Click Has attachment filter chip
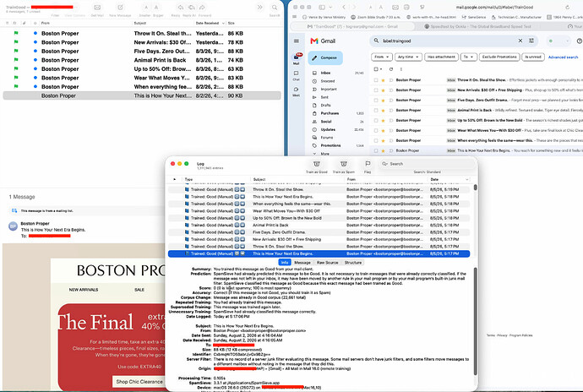Image resolution: width=583 pixels, height=392 pixels. (x=441, y=57)
